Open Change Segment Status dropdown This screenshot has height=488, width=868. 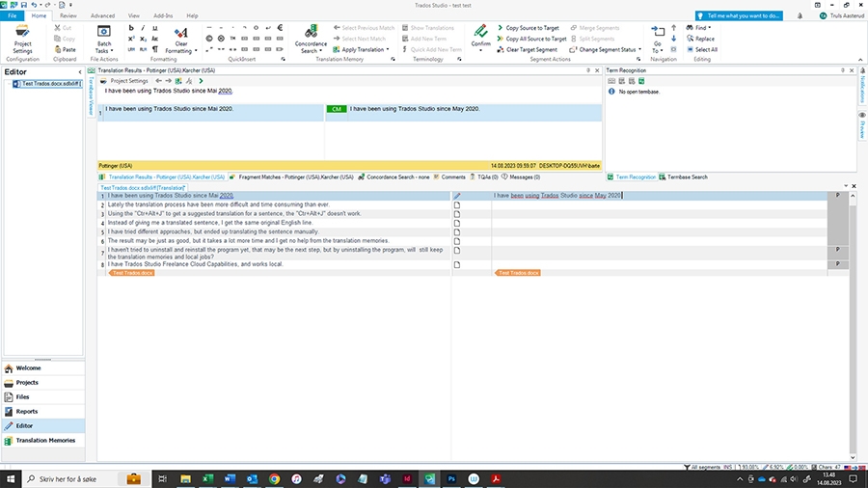click(x=605, y=49)
